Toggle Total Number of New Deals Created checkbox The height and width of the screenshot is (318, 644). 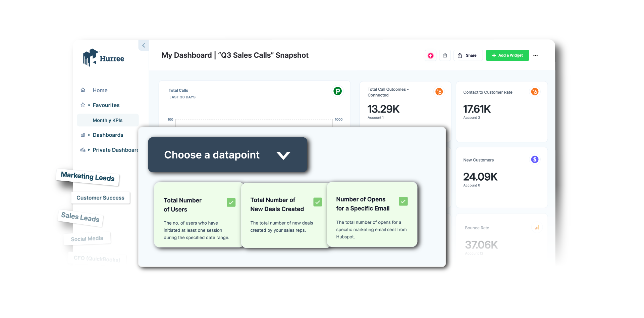tap(318, 202)
